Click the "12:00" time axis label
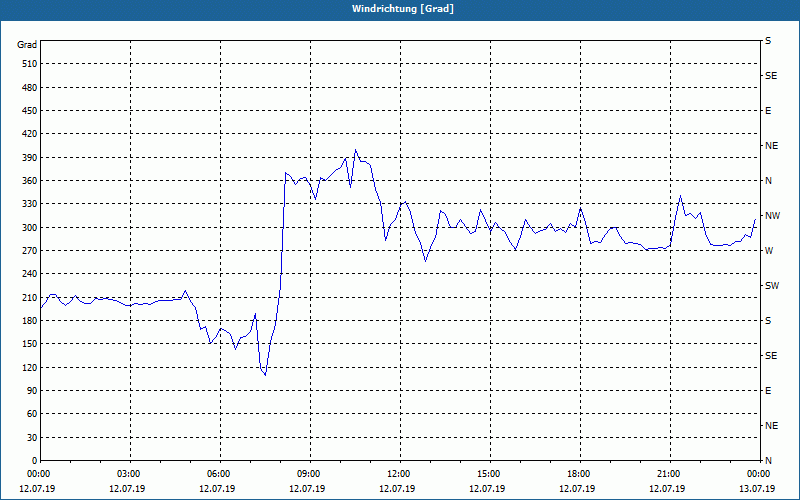This screenshot has height=500, width=800. [x=397, y=474]
